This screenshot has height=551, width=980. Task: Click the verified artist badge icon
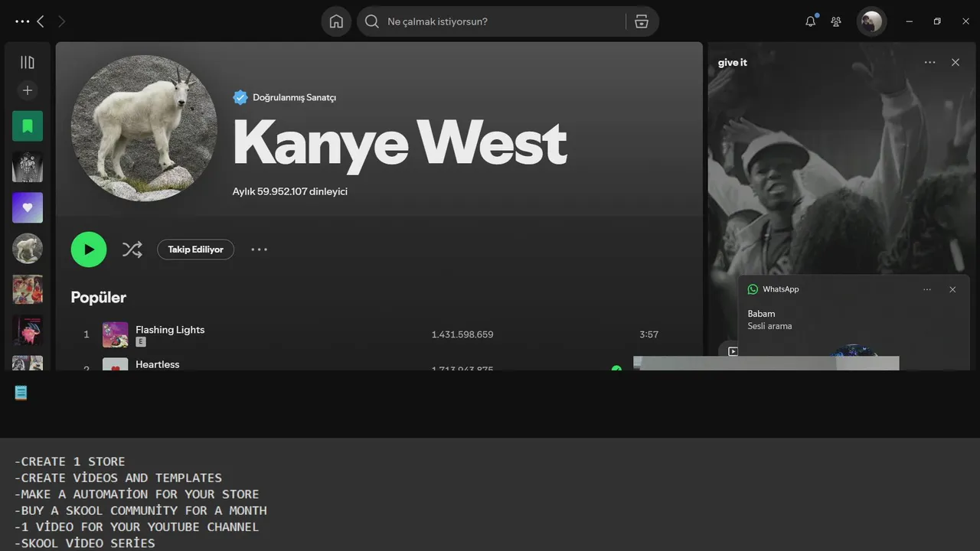pyautogui.click(x=240, y=97)
